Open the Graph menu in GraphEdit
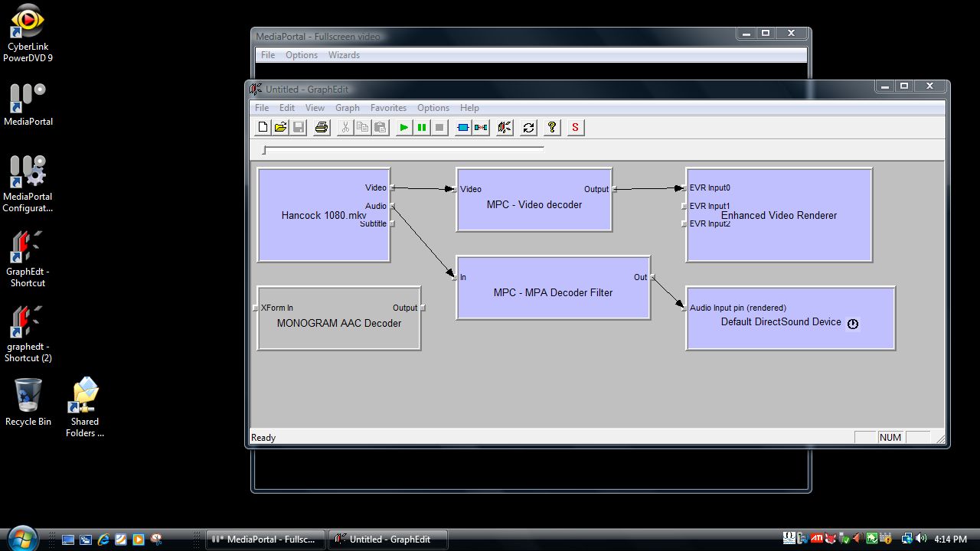Screen dimensions: 980x551 (x=347, y=108)
